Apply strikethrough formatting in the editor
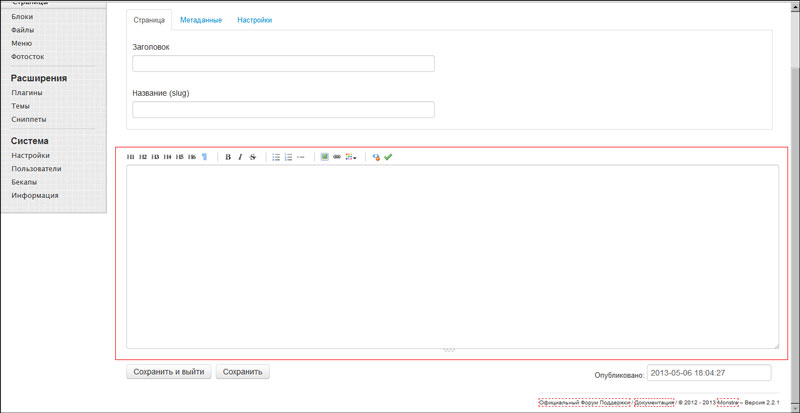The height and width of the screenshot is (413, 800). click(x=253, y=157)
